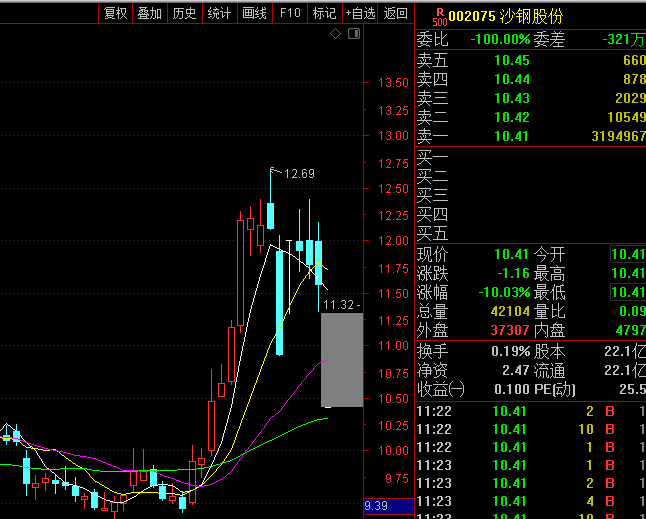Click the 12.69 high price label on chart
The width and height of the screenshot is (646, 519).
click(x=298, y=174)
